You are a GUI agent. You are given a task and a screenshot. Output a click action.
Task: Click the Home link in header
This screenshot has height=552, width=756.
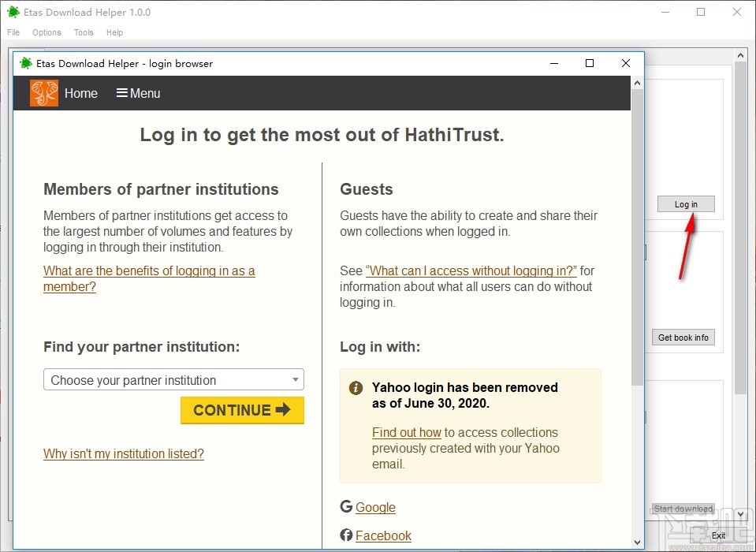(81, 93)
